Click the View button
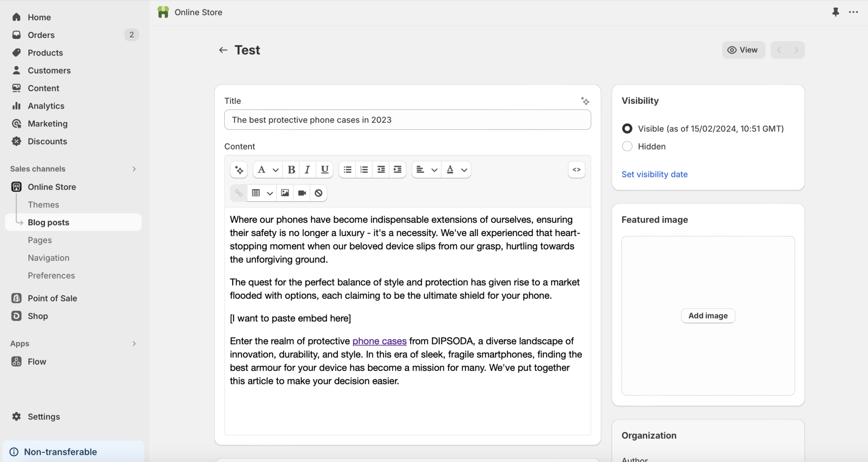 pyautogui.click(x=743, y=50)
